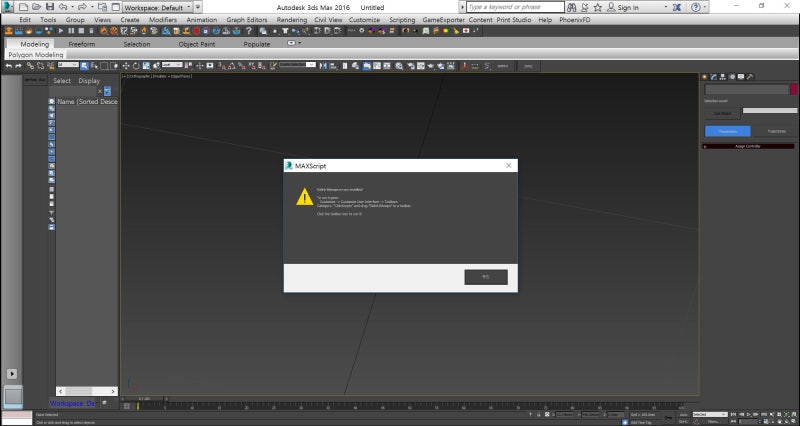Screen dimensions: 800x426
Task: Open the 3ds Max application menu logo
Action: coord(8,7)
